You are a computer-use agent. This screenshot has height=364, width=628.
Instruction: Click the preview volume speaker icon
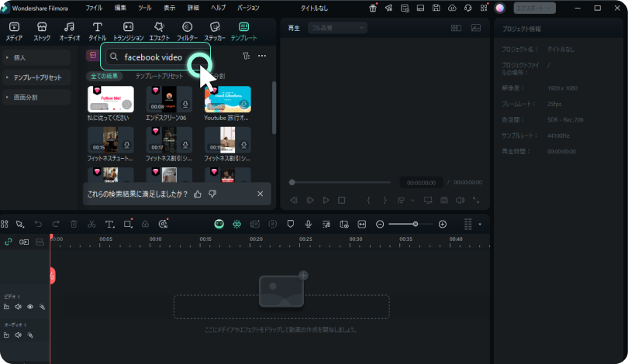coord(460,200)
